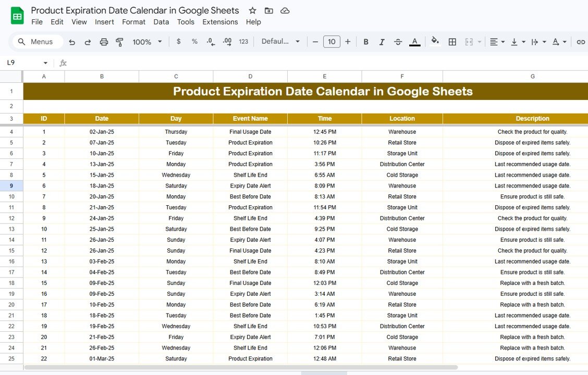This screenshot has width=588, height=375.
Task: Open the text color picker
Action: click(x=414, y=42)
